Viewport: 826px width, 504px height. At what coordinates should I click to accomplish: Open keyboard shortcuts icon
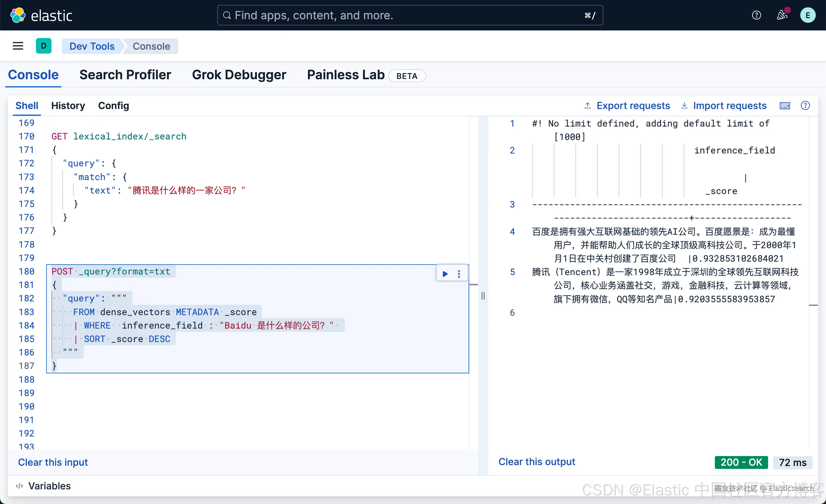point(785,106)
